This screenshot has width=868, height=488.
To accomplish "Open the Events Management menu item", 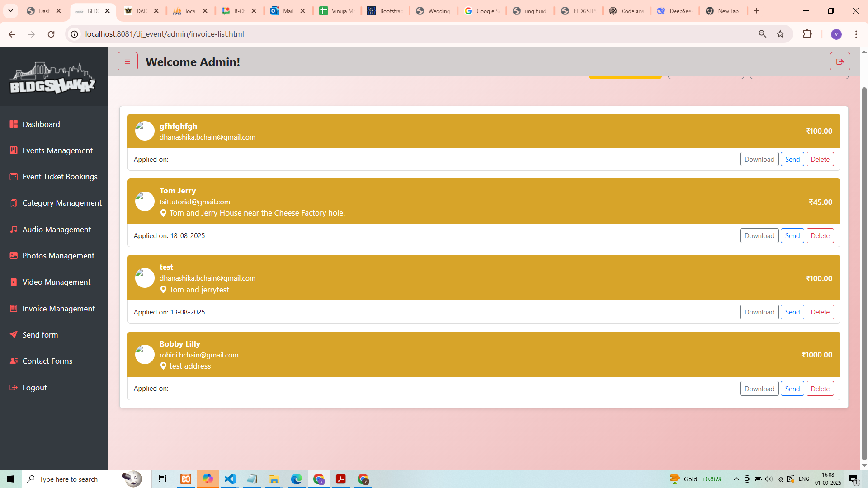I will [x=57, y=150].
